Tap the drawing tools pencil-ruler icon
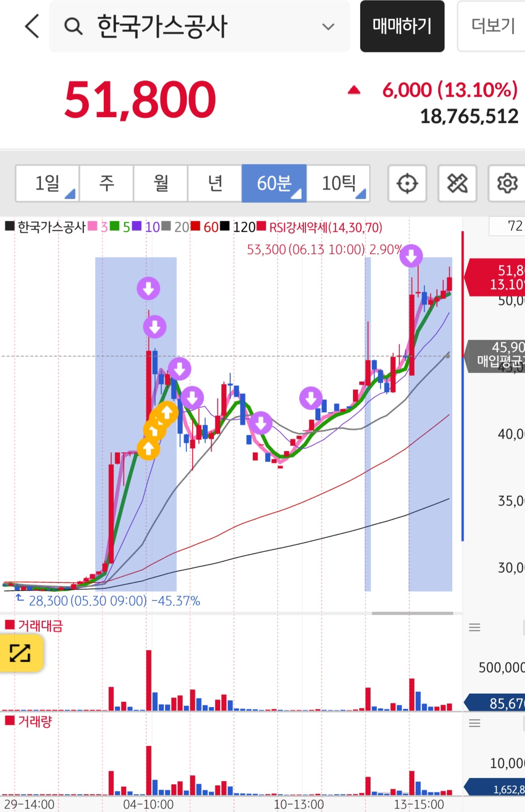The image size is (525, 812). pyautogui.click(x=457, y=183)
